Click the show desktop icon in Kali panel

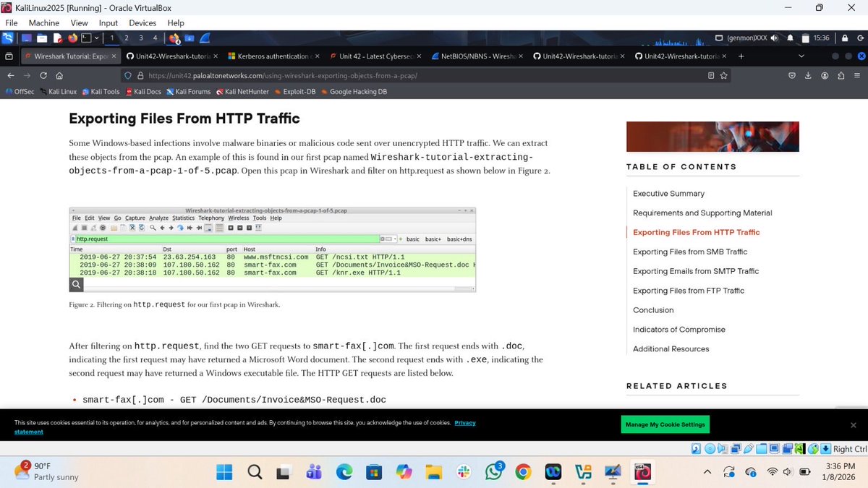click(x=27, y=38)
